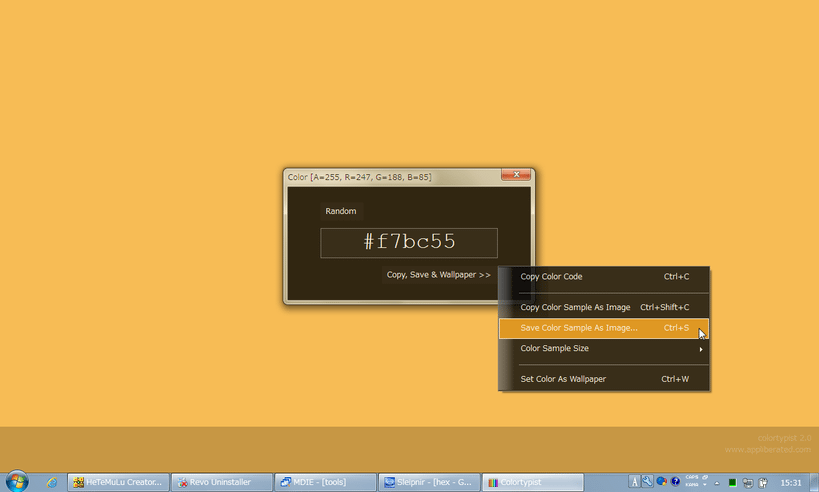Click the Show desktop button
This screenshot has width=819, height=492.
tap(814, 482)
